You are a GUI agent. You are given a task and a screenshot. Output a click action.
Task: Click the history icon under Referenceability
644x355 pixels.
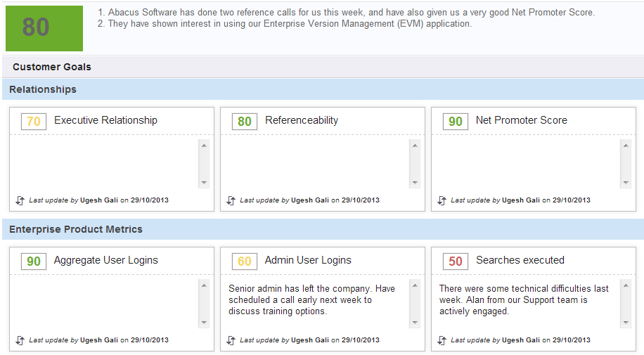[x=231, y=200]
